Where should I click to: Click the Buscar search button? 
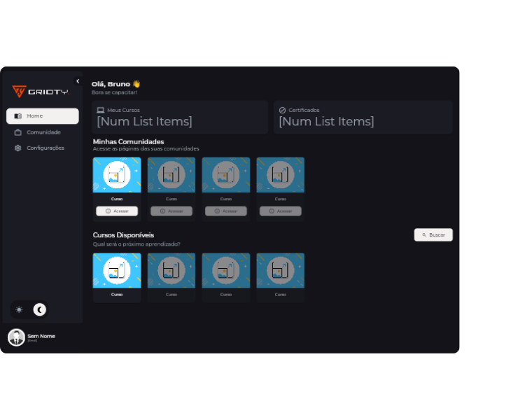click(x=433, y=235)
